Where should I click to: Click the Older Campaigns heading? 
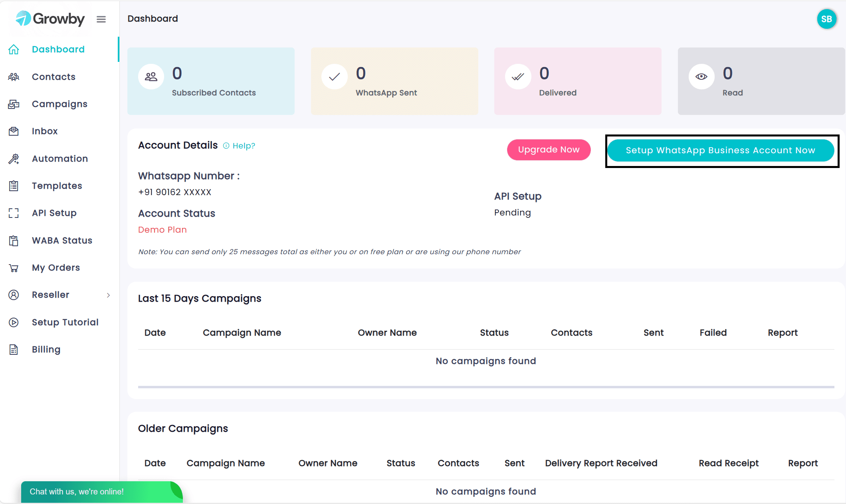tap(183, 429)
